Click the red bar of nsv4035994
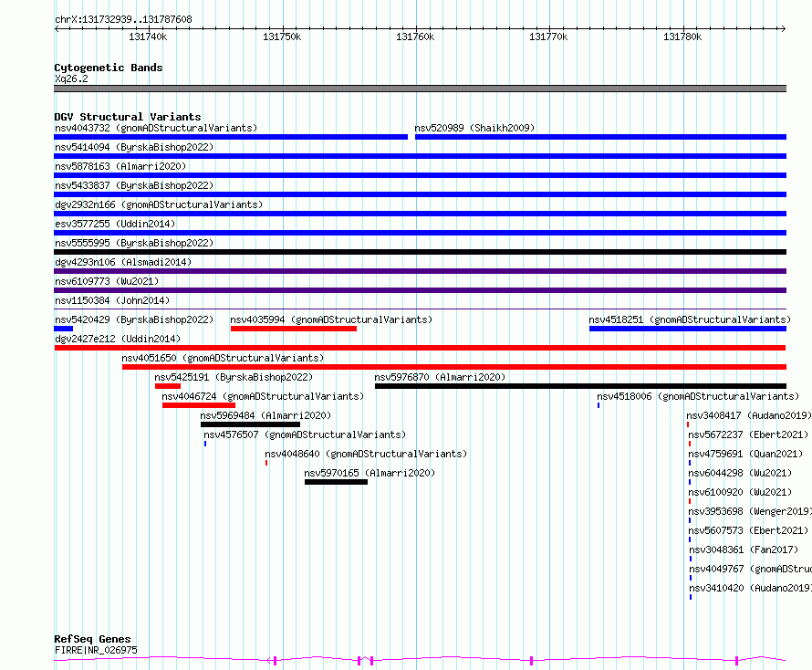This screenshot has height=670, width=812. tap(294, 329)
